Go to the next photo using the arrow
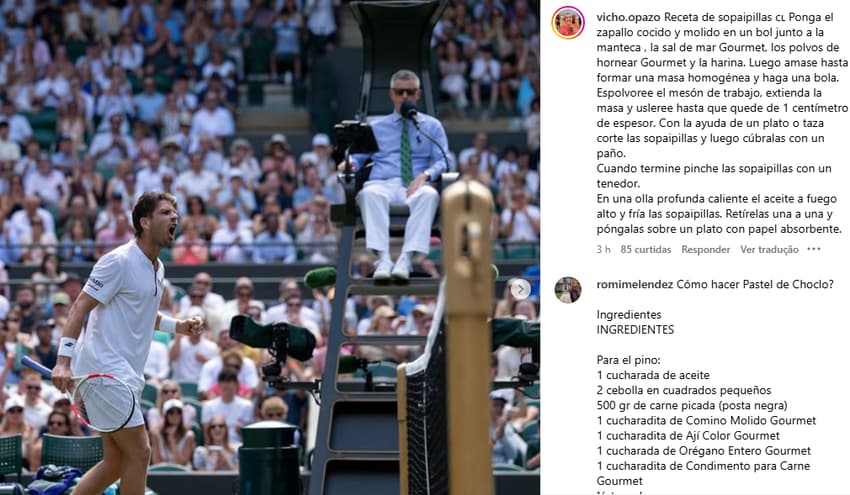The height and width of the screenshot is (495, 850). pyautogui.click(x=520, y=289)
